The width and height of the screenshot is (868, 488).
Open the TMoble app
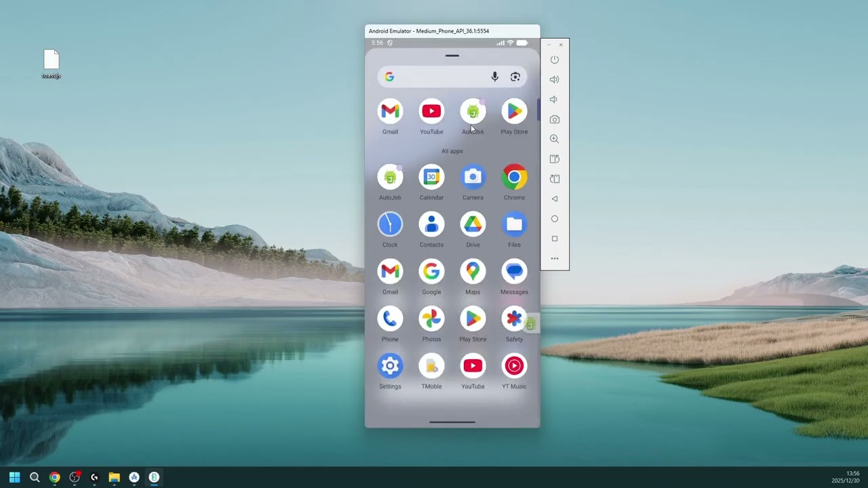pyautogui.click(x=431, y=366)
